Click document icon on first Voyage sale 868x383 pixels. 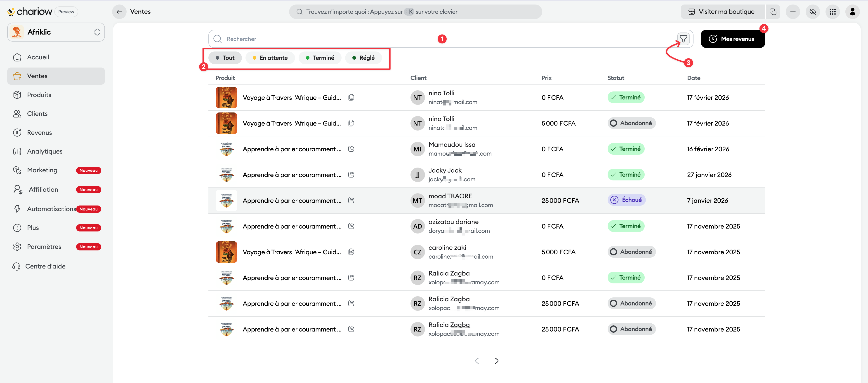(351, 97)
